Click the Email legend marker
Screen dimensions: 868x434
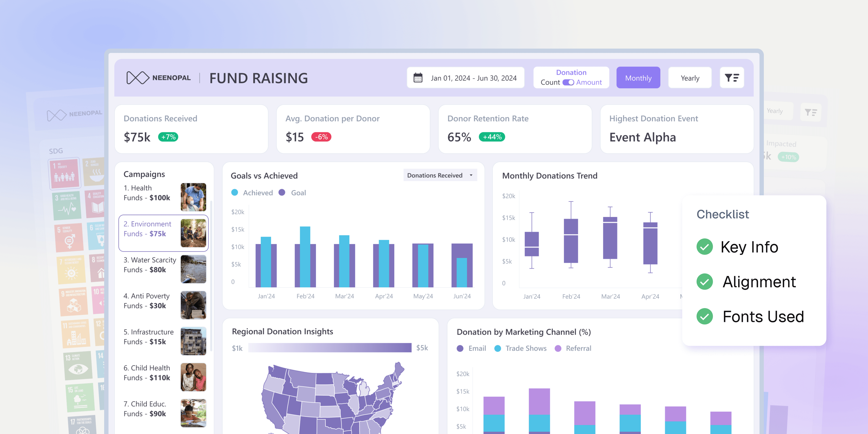[x=460, y=348]
